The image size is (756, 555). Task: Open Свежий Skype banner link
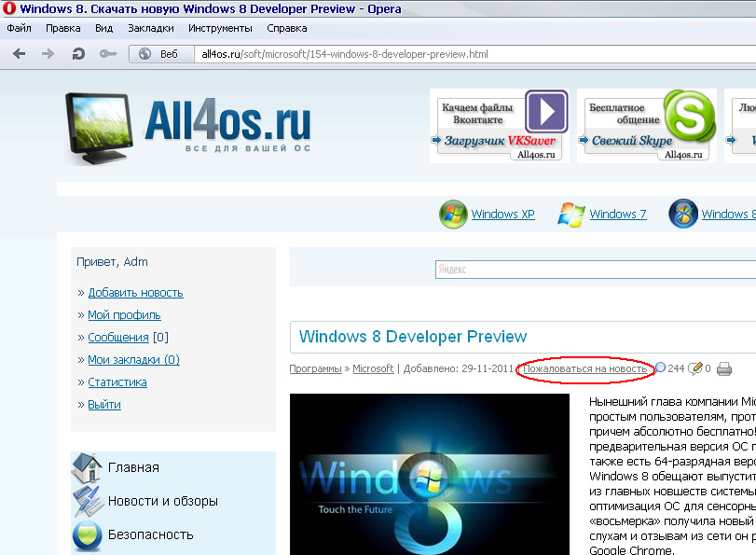632,141
